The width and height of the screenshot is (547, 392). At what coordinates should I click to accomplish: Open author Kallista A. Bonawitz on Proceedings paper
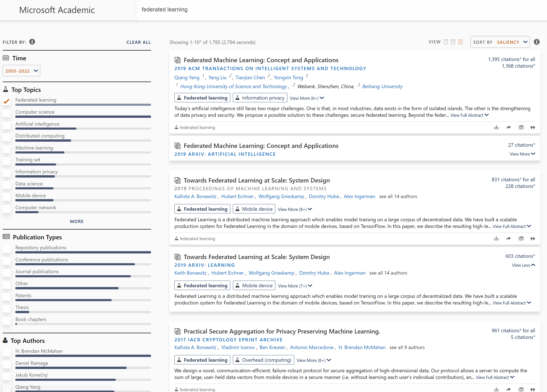tap(195, 196)
